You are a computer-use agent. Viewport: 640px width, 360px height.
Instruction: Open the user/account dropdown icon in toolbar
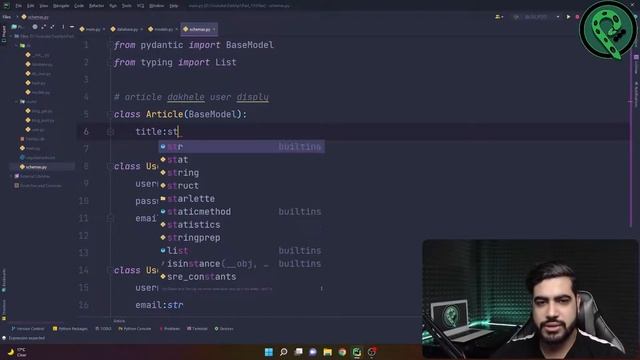tap(499, 17)
